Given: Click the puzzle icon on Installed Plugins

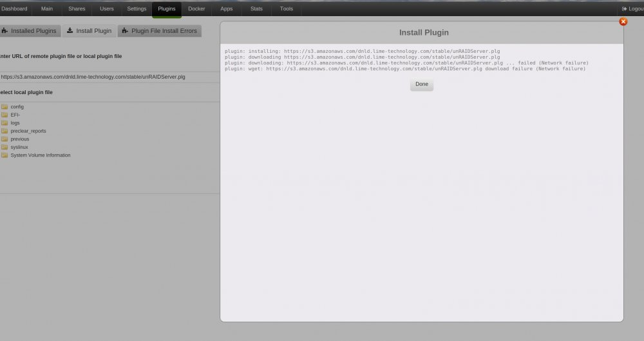Looking at the screenshot, I should pos(5,31).
